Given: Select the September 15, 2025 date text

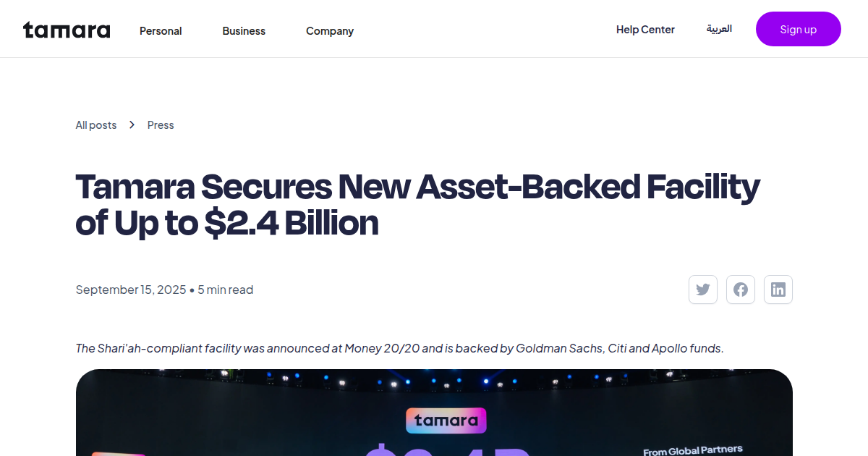Looking at the screenshot, I should [130, 289].
